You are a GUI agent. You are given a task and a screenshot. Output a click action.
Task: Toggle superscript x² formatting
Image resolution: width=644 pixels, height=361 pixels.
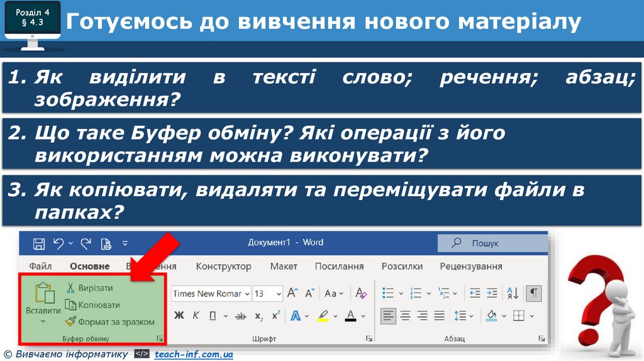pos(275,315)
